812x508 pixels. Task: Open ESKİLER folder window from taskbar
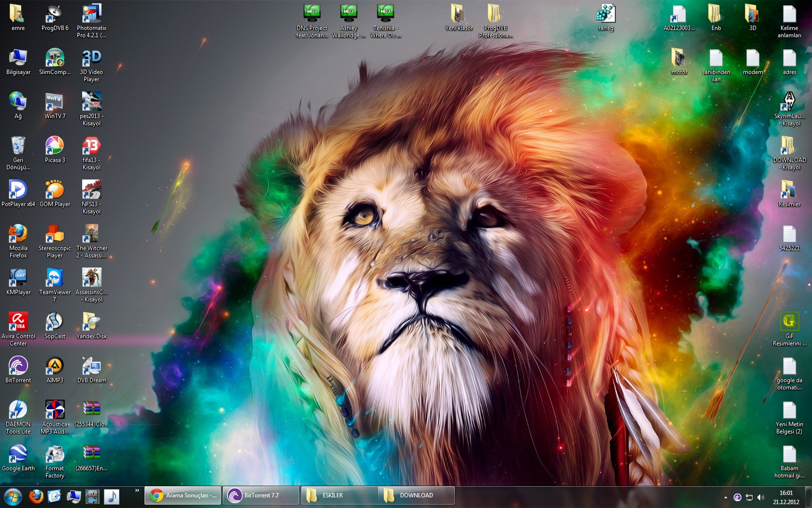[340, 495]
